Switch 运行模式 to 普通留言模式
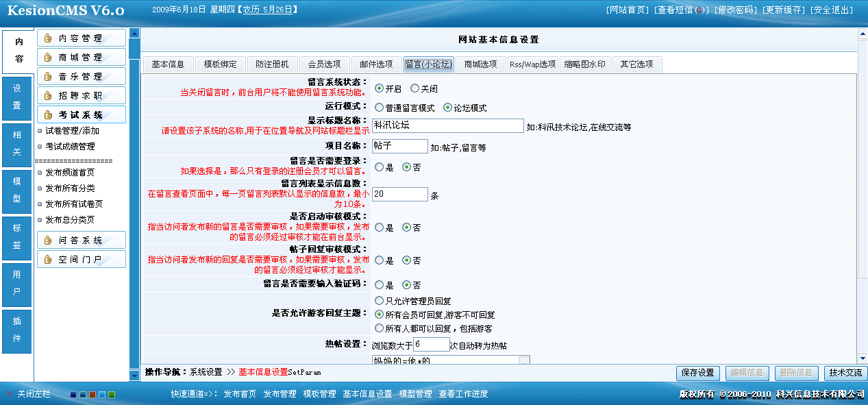 pos(380,107)
